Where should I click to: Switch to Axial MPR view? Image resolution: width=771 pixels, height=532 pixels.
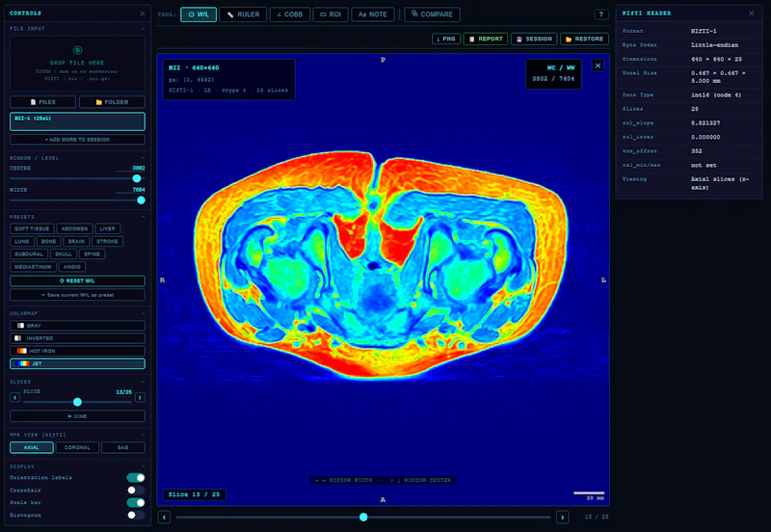[x=32, y=447]
